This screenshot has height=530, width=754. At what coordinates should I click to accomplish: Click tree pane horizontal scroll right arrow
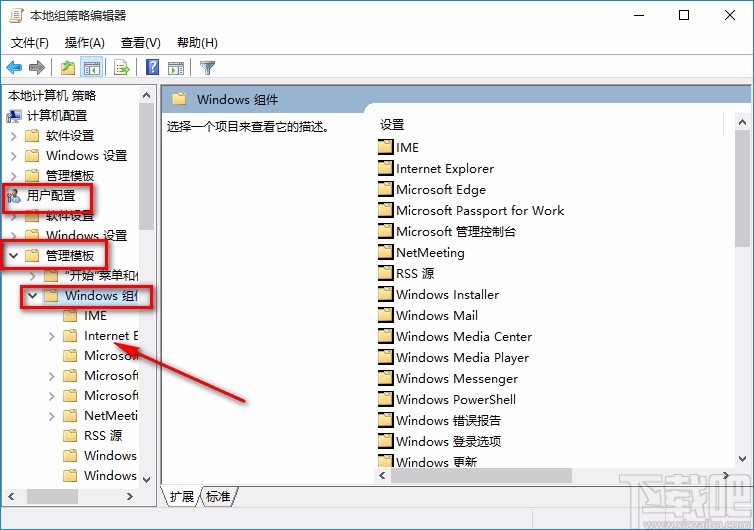(x=130, y=496)
